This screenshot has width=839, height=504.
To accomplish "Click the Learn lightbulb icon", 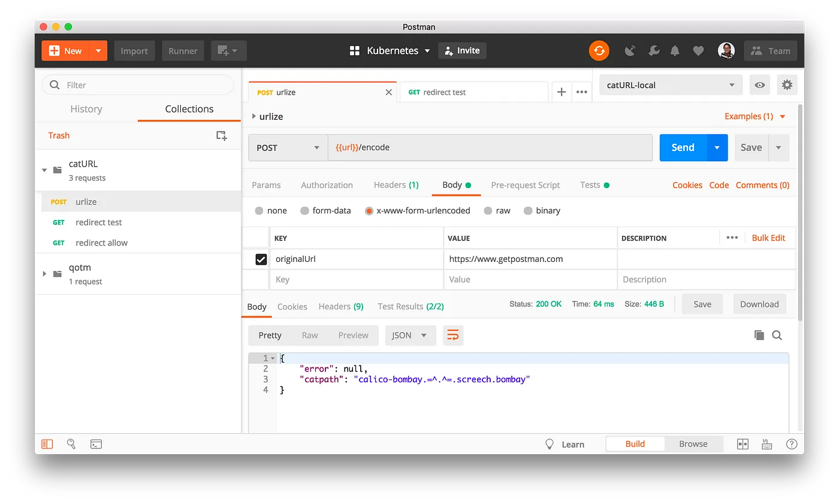I will coord(549,444).
